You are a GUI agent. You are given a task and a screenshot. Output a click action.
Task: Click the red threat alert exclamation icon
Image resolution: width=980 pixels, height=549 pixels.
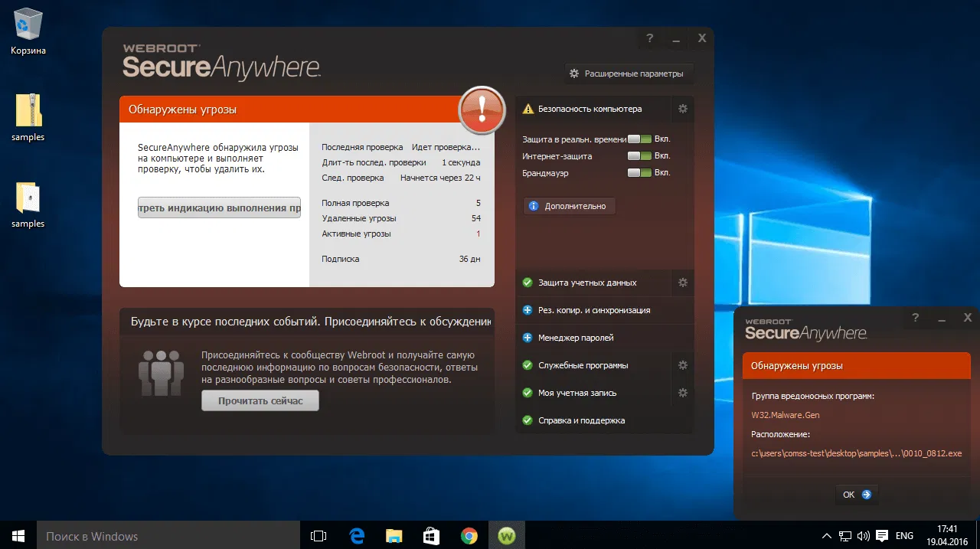click(x=482, y=111)
